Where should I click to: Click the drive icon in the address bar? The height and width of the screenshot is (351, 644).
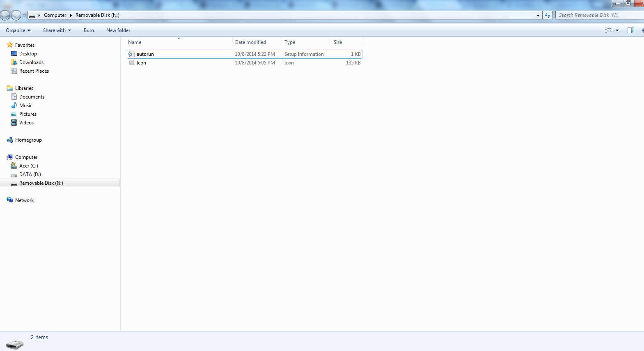pos(32,16)
